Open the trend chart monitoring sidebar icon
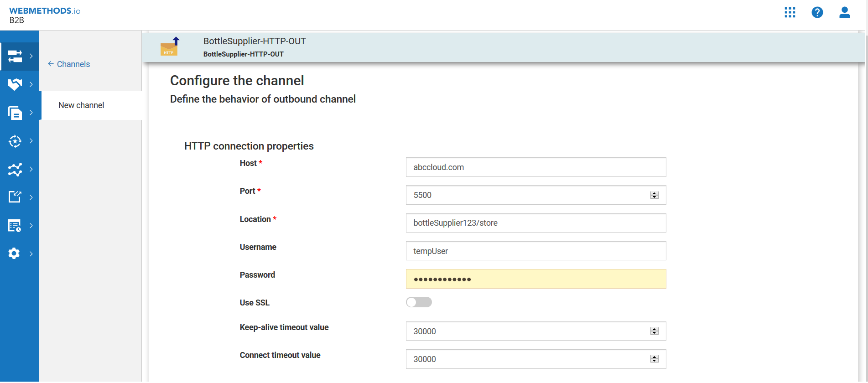Viewport: 868px width, 383px height. (15, 169)
